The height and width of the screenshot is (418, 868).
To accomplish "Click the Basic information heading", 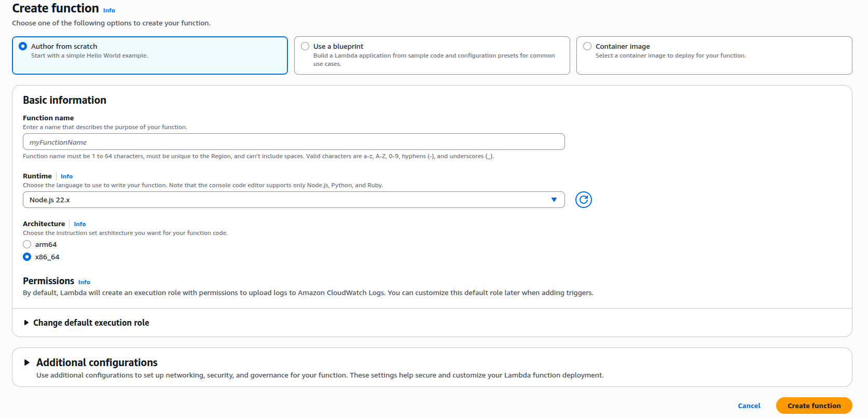I will (x=64, y=100).
